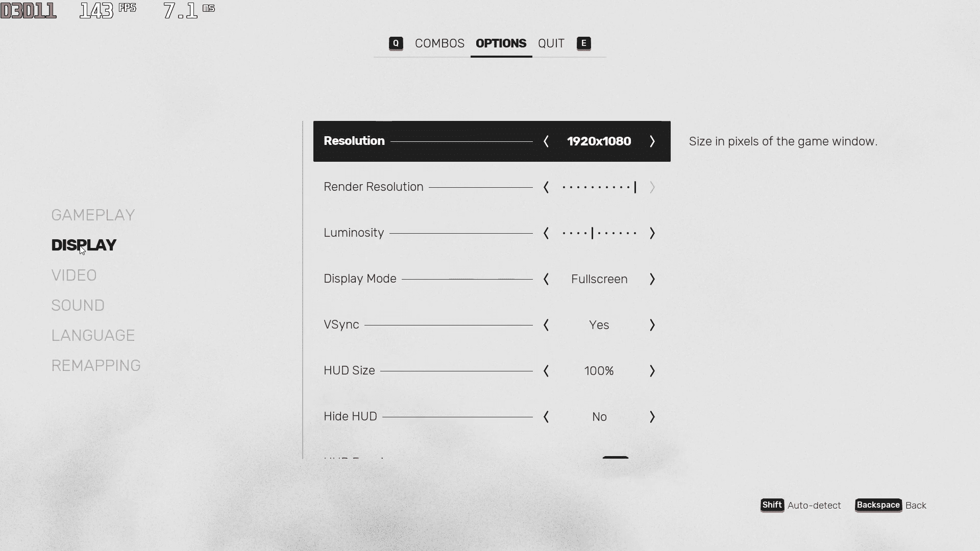This screenshot has height=551, width=980.
Task: Expand VSync setting right arrow
Action: [x=651, y=325]
